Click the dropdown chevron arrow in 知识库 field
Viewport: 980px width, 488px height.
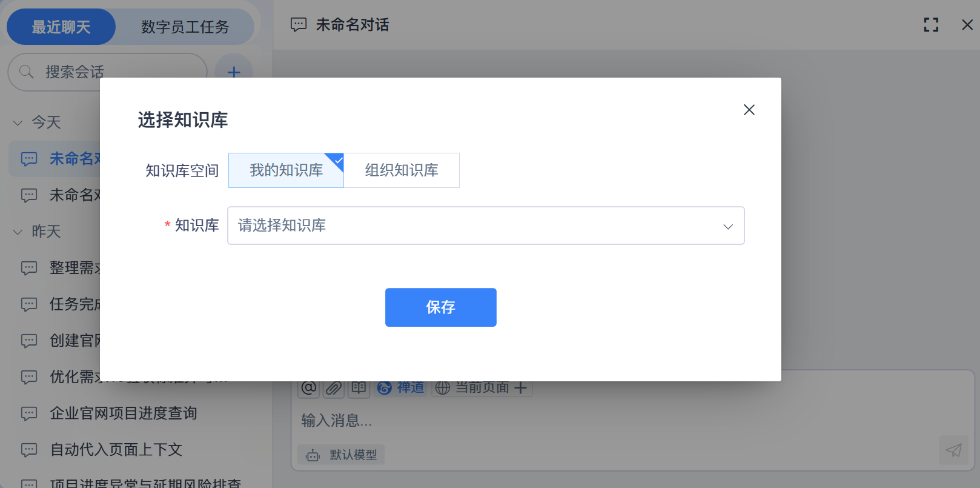[x=728, y=226]
